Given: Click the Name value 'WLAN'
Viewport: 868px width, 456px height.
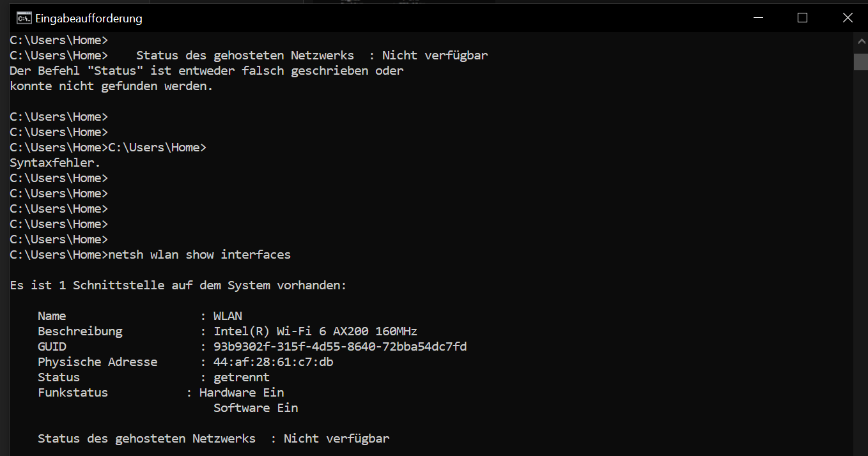Looking at the screenshot, I should [x=228, y=316].
